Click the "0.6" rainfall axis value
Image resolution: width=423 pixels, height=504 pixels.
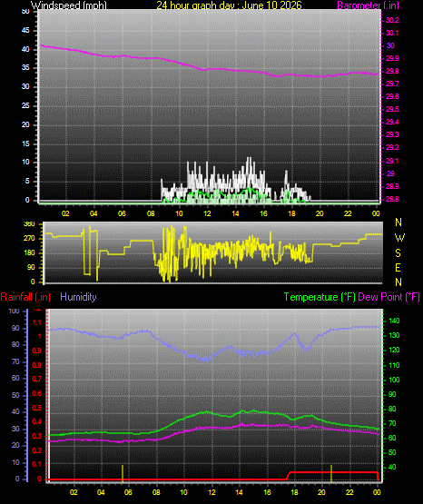point(37,393)
